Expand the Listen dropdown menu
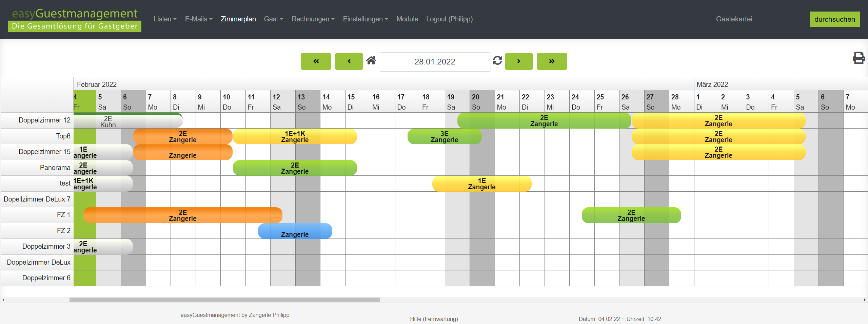The width and height of the screenshot is (868, 324). click(x=165, y=19)
